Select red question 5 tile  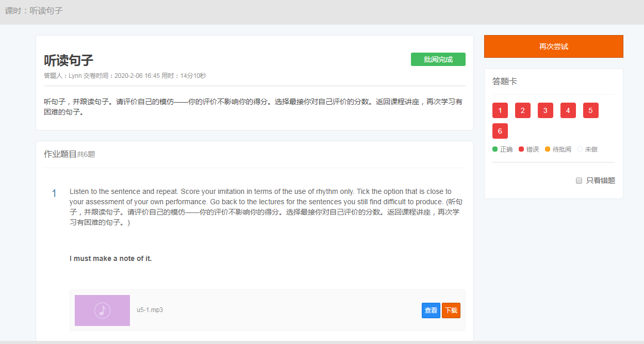coord(590,111)
